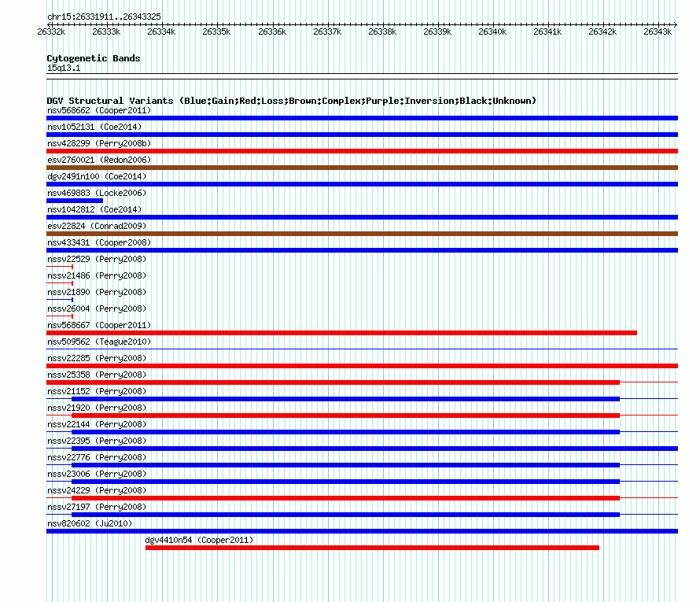Click the 26338k ruler tick label
This screenshot has width=700, height=602.
382,31
